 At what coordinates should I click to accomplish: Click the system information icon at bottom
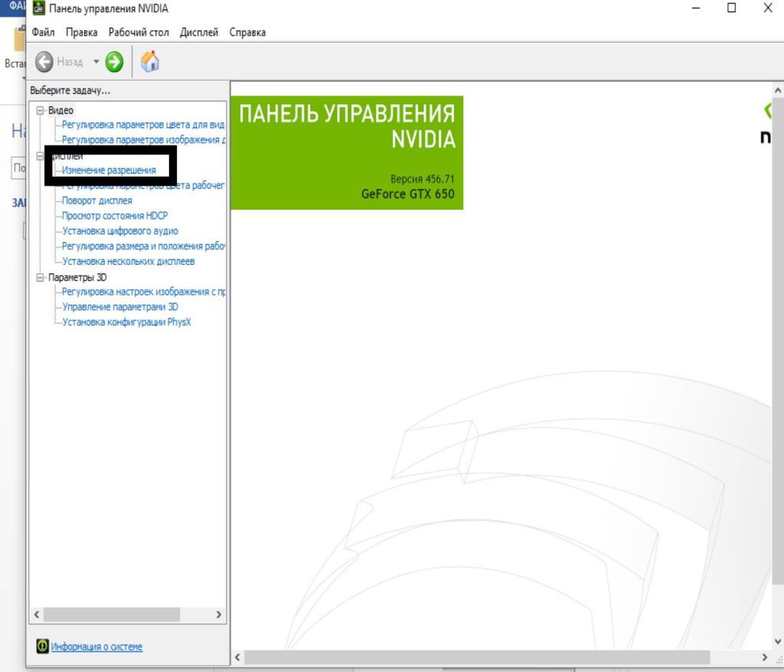43,647
